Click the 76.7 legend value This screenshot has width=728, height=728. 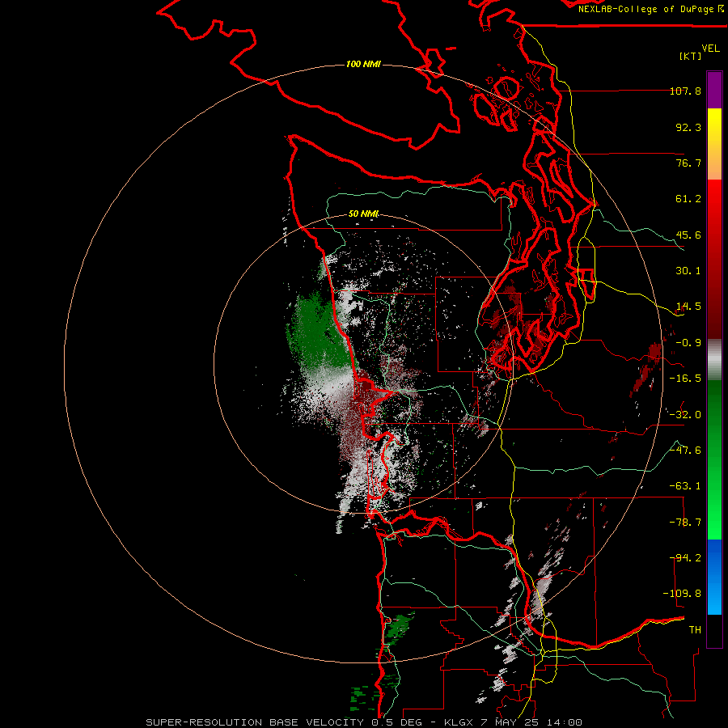[x=688, y=163]
